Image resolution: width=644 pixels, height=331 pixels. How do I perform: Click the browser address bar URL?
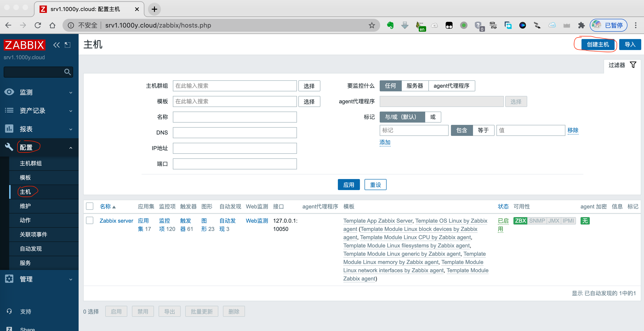158,25
